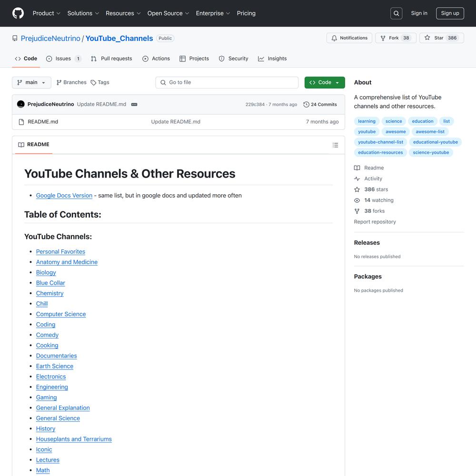
Task: Click the README.md file icon
Action: click(21, 122)
